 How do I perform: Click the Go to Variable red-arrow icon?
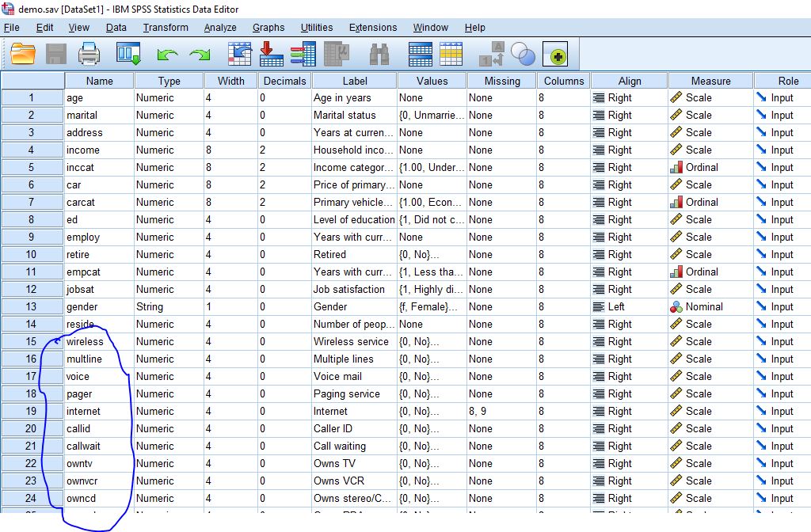tap(271, 54)
